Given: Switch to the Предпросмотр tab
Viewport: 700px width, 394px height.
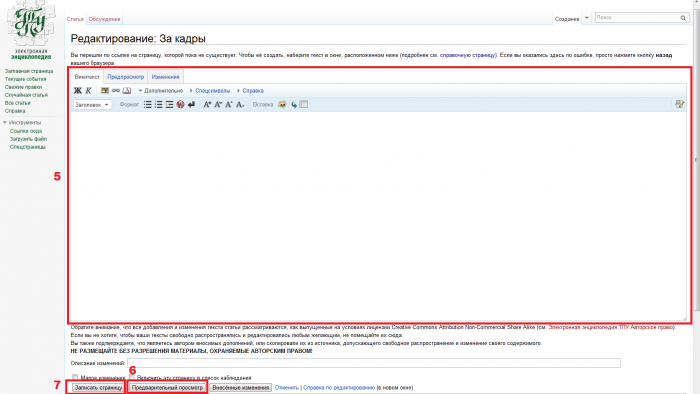Looking at the screenshot, I should (126, 77).
